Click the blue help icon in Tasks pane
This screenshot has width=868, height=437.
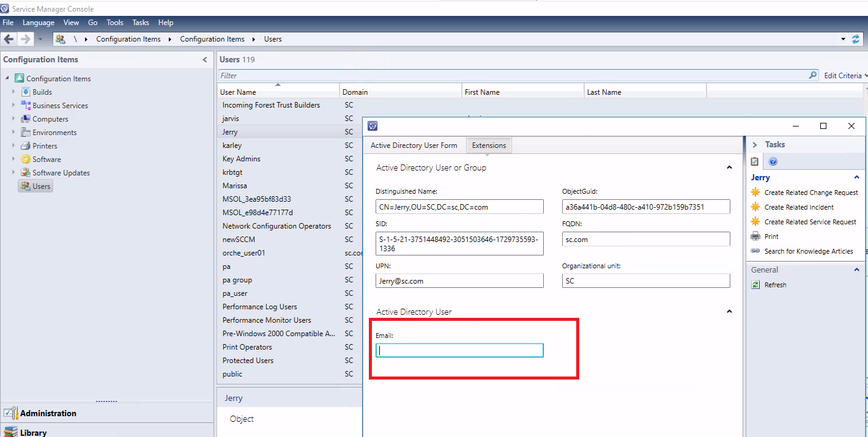tap(773, 162)
